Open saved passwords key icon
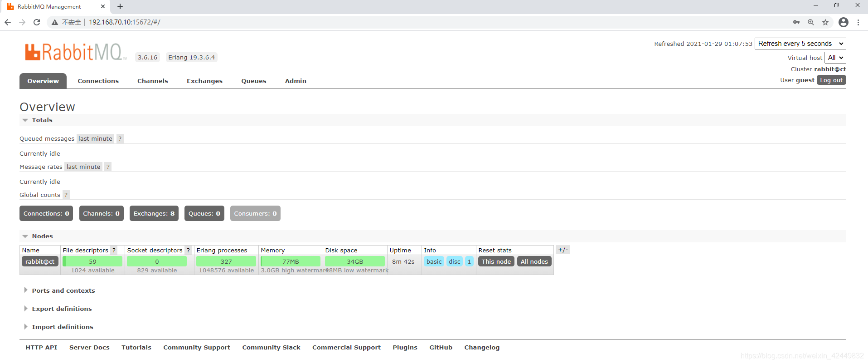868x364 pixels. point(796,22)
